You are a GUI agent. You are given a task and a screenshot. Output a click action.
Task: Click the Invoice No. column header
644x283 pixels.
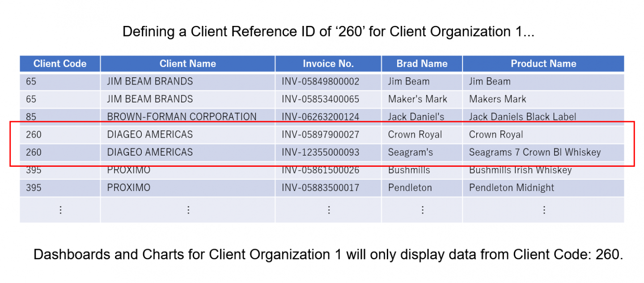coord(328,63)
